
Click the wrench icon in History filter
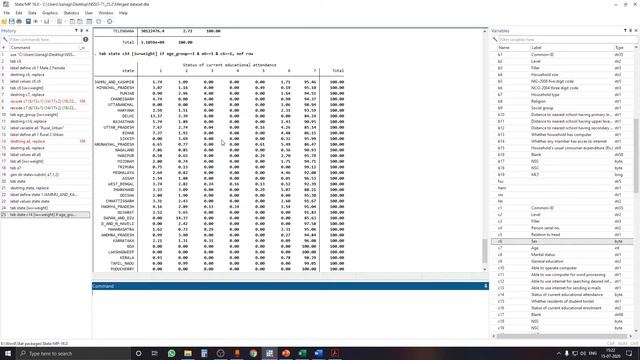[x=4, y=40]
